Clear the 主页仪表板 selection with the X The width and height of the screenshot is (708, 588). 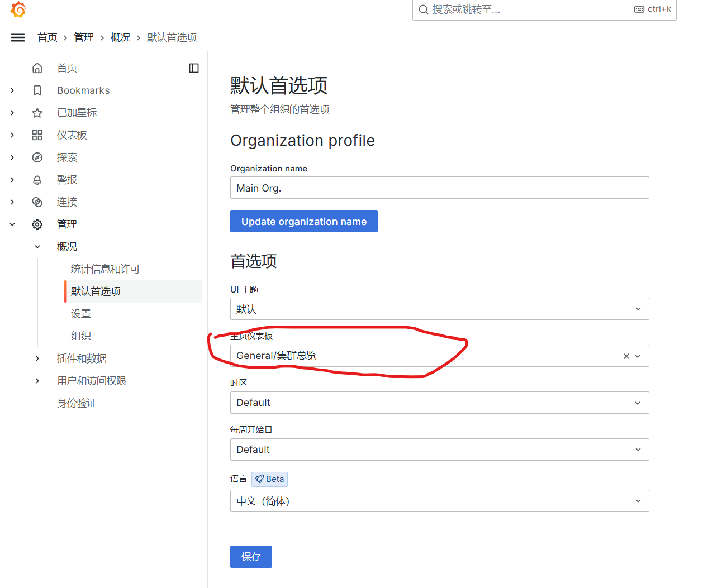click(626, 356)
